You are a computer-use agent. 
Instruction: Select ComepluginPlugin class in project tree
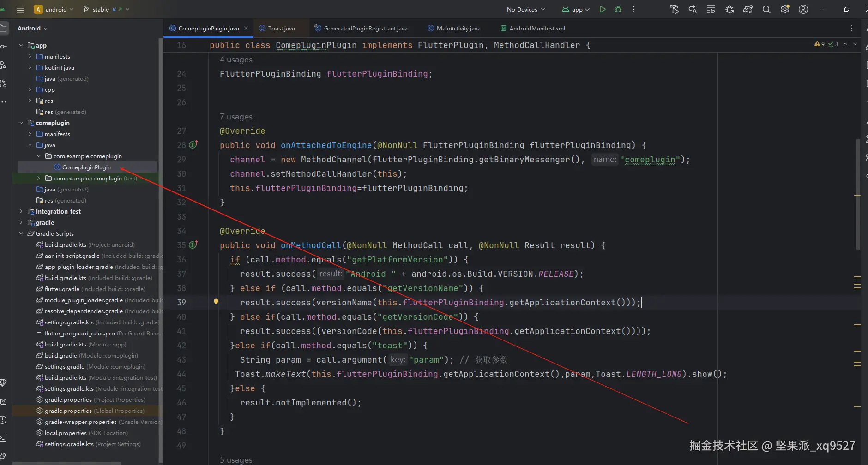(x=87, y=167)
